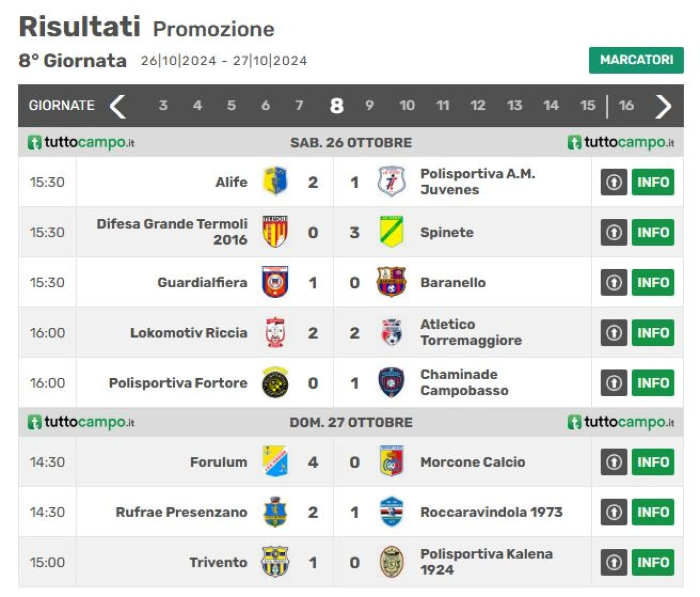The width and height of the screenshot is (700, 597).
Task: View INFO for Trivento match
Action: [653, 562]
